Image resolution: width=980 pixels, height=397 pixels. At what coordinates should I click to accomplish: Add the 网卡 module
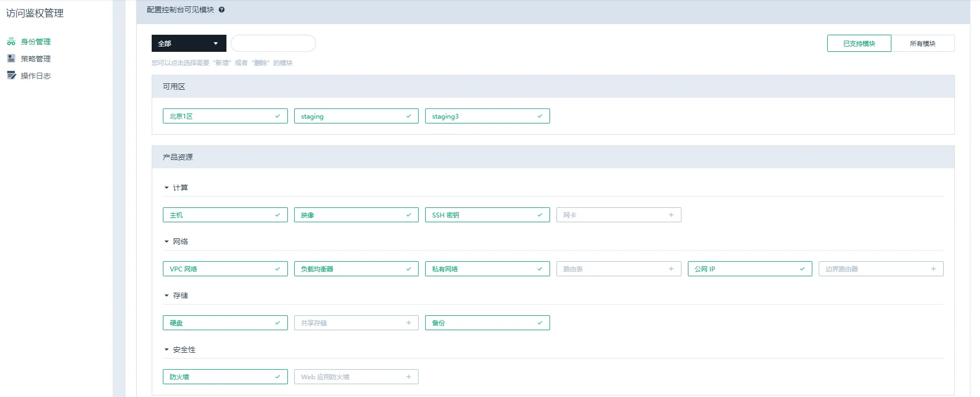[618, 215]
